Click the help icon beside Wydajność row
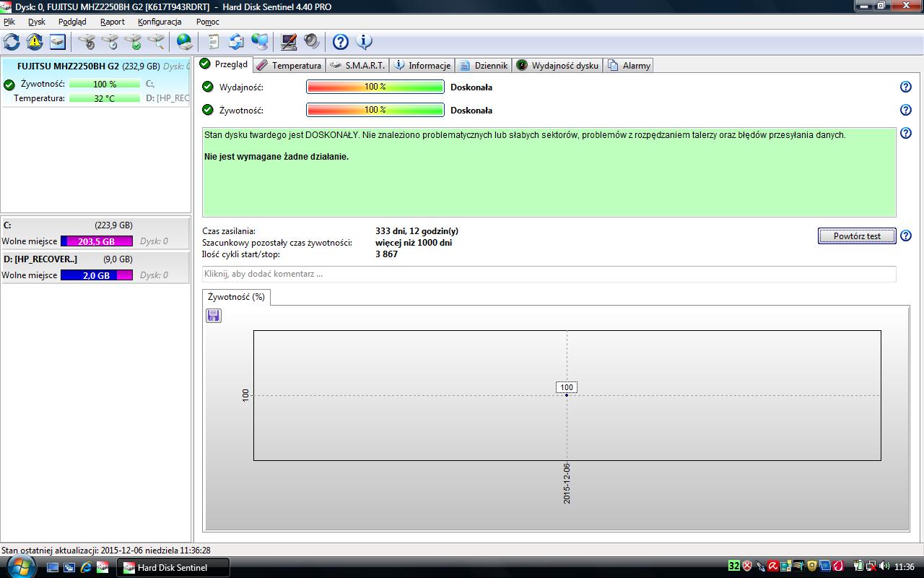The width and height of the screenshot is (924, 578). coord(906,87)
